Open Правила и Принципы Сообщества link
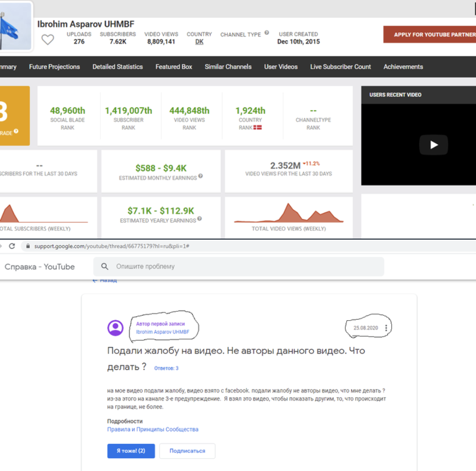476x471 pixels. point(152,429)
